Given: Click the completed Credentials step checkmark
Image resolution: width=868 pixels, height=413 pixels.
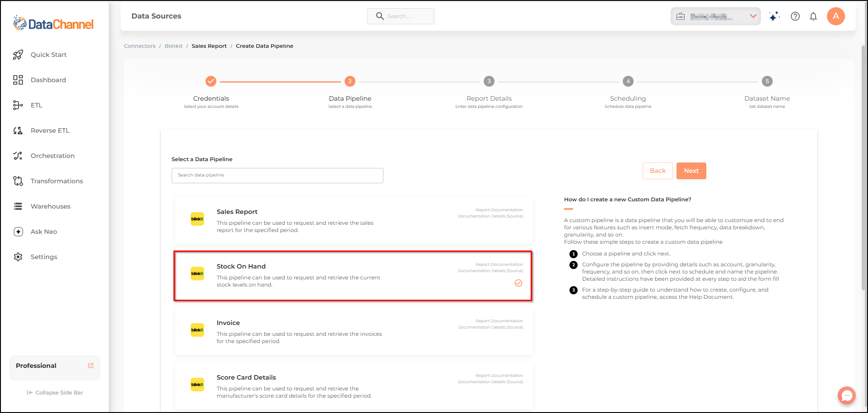Looking at the screenshot, I should (211, 81).
